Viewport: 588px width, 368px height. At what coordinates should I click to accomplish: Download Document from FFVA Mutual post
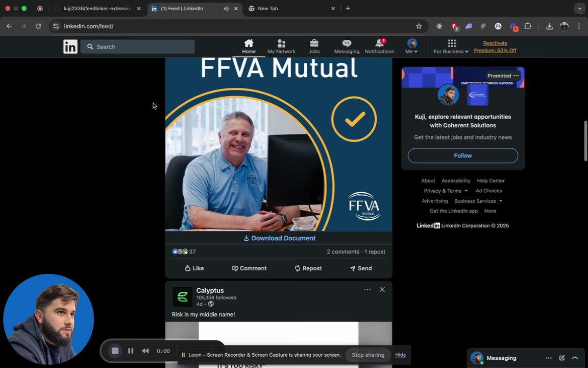click(279, 238)
